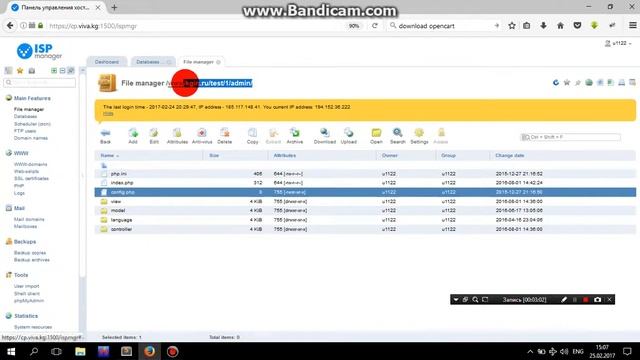Run the Anti-virus tool

(x=202, y=136)
